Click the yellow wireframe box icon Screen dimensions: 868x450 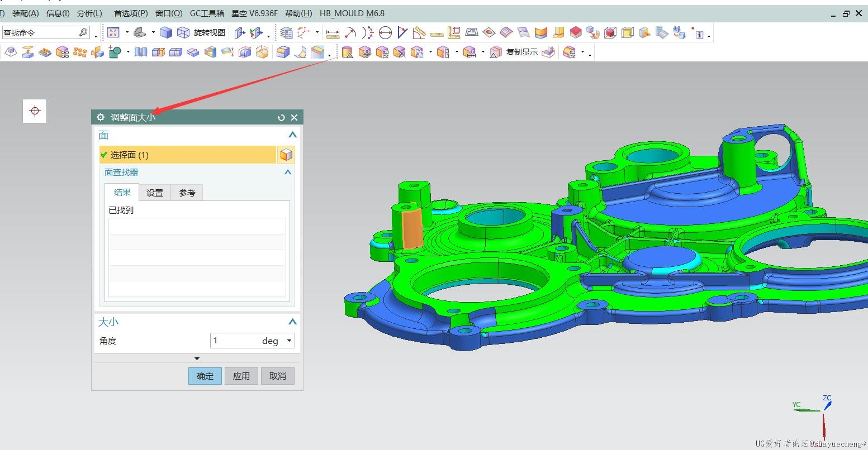click(x=628, y=33)
